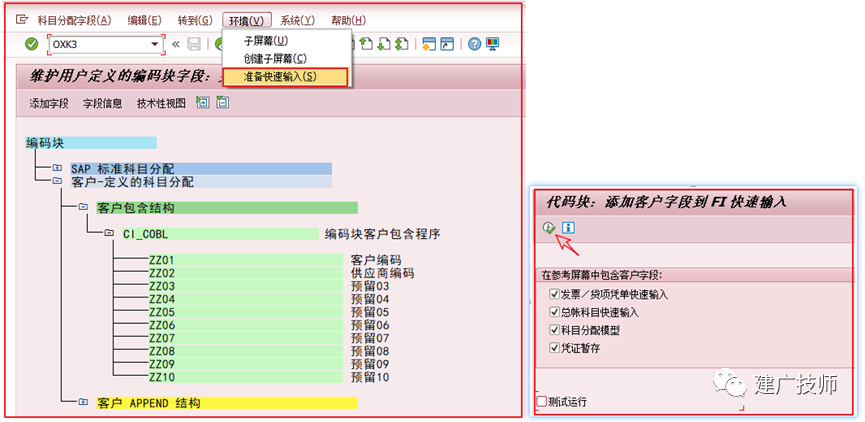Select the 客户 APPEND 结构 row
The width and height of the screenshot is (865, 422).
tap(227, 403)
